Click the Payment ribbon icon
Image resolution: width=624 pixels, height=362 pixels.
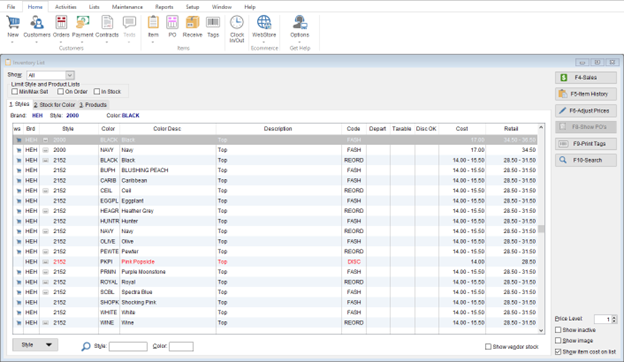coord(82,23)
